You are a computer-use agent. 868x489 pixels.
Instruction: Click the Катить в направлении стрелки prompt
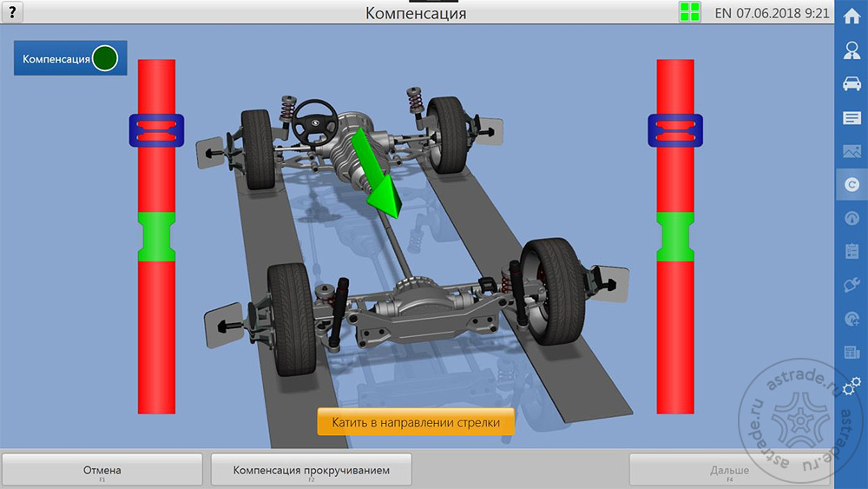[416, 422]
